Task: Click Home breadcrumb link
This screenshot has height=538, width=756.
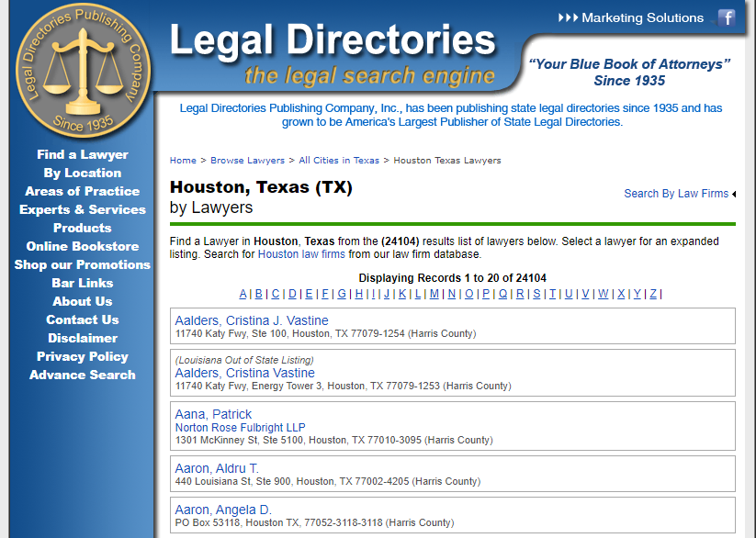Action: [183, 160]
